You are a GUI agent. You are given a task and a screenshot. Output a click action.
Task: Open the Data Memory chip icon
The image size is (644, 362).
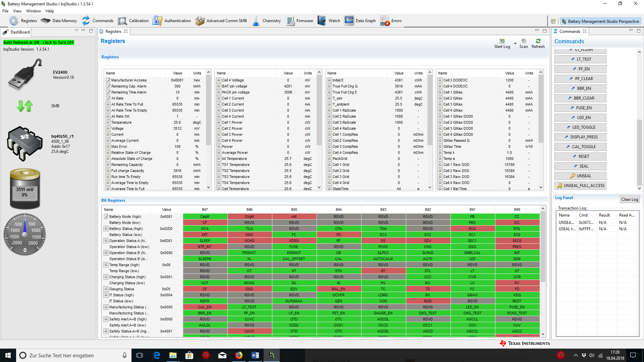tap(45, 21)
